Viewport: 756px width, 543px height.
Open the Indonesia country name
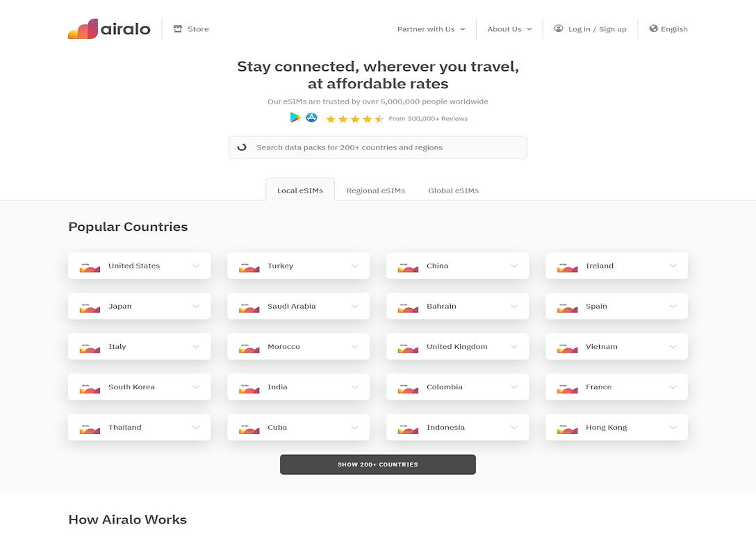(445, 428)
